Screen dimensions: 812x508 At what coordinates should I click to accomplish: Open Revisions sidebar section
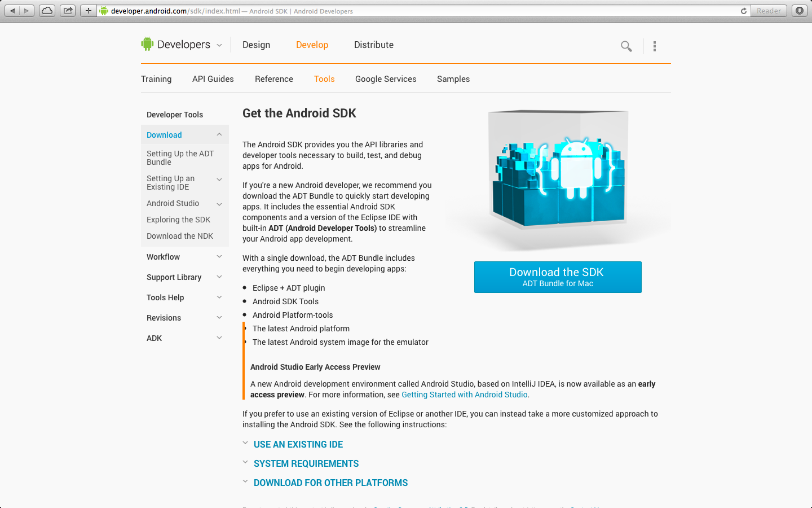coord(164,318)
